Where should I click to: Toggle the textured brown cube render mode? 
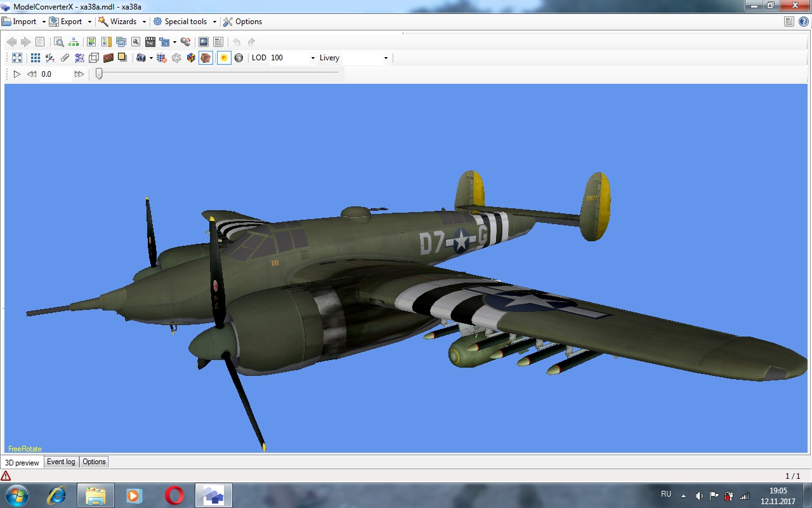206,58
